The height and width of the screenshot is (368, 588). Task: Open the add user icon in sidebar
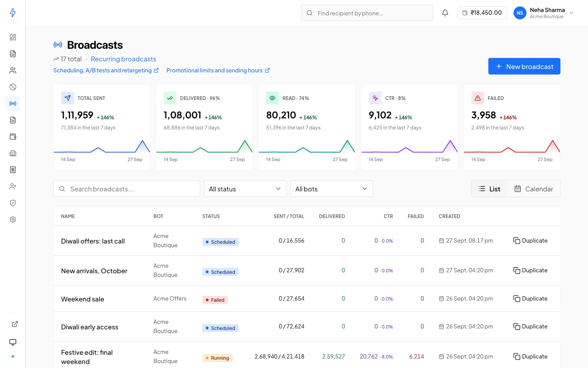coord(13,186)
